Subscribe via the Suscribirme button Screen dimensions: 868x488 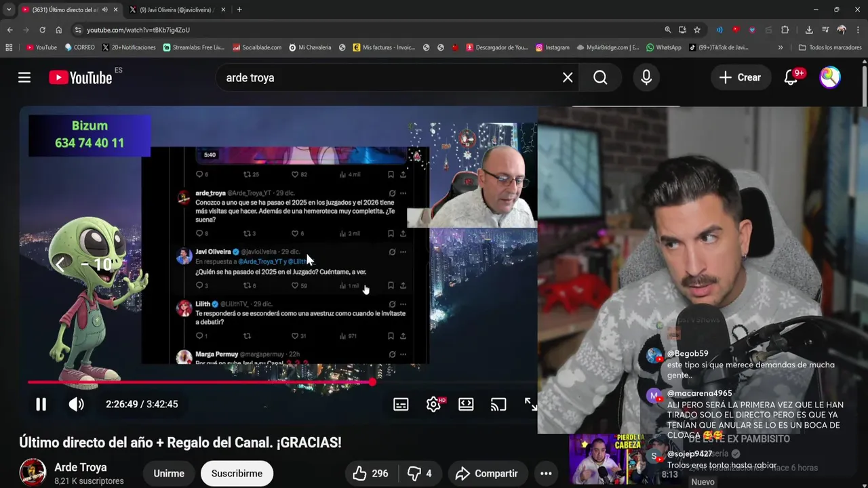(x=237, y=474)
